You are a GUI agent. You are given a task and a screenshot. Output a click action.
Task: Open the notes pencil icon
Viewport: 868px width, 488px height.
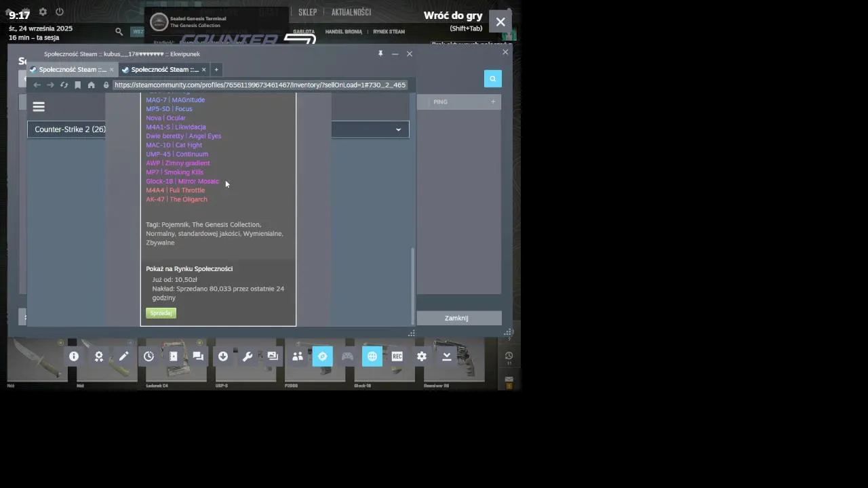coord(123,357)
